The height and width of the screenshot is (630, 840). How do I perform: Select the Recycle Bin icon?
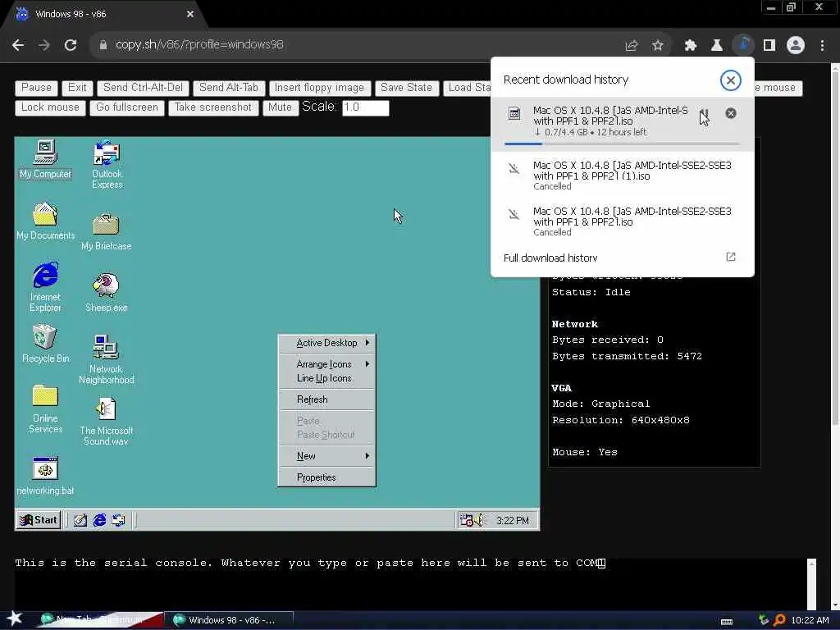click(x=45, y=344)
